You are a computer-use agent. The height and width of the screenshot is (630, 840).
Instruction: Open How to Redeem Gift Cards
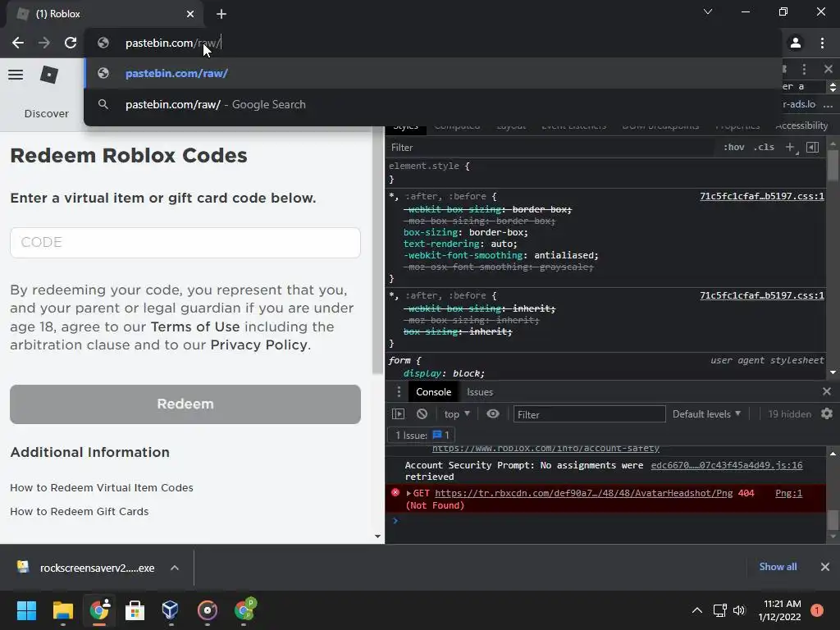(80, 512)
